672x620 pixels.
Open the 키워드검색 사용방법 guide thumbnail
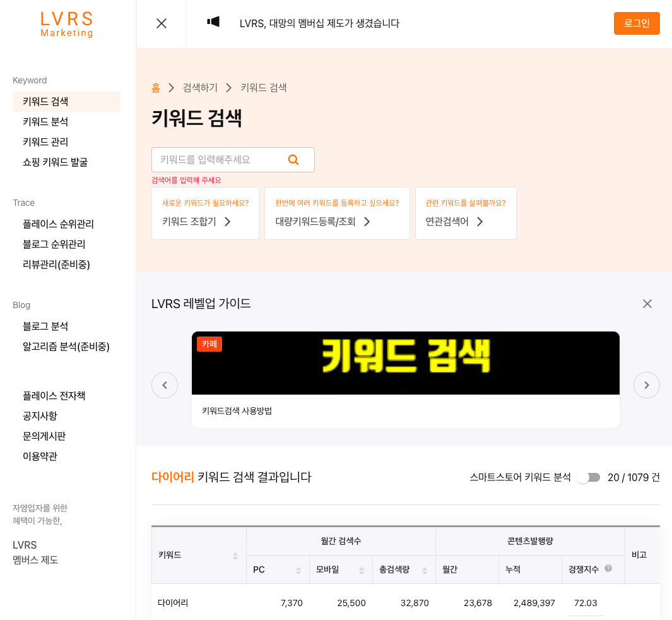point(405,363)
